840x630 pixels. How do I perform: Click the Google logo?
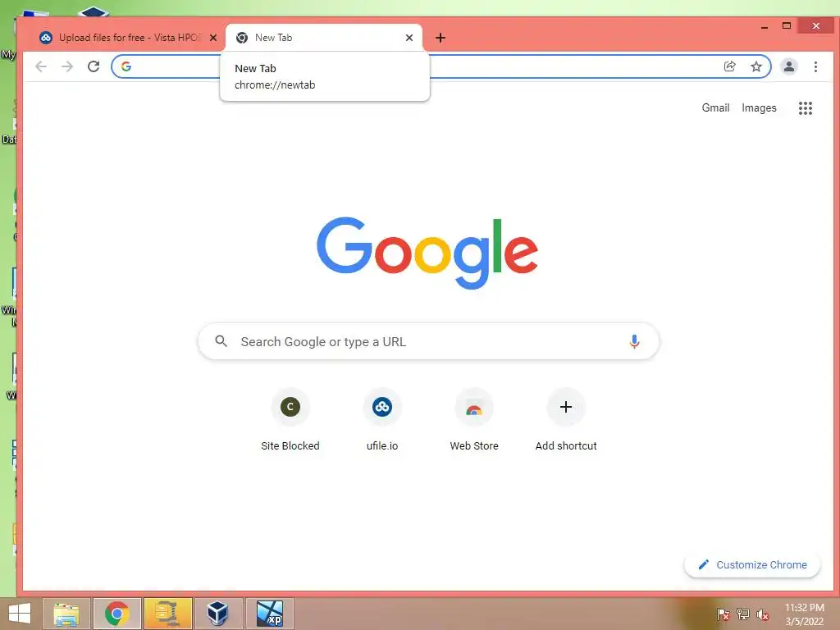[427, 253]
